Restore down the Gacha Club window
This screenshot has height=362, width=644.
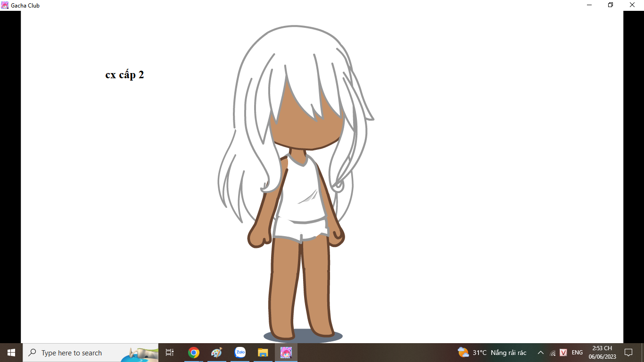tap(611, 5)
